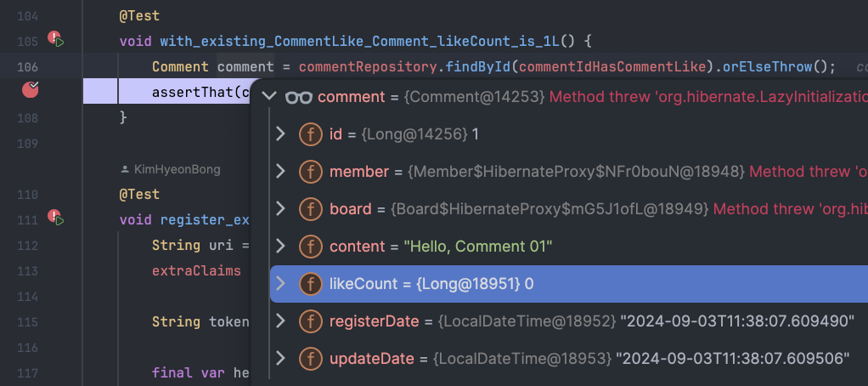Select the content "Hello, Comment 01" value
The height and width of the screenshot is (386, 868).
coord(477,247)
